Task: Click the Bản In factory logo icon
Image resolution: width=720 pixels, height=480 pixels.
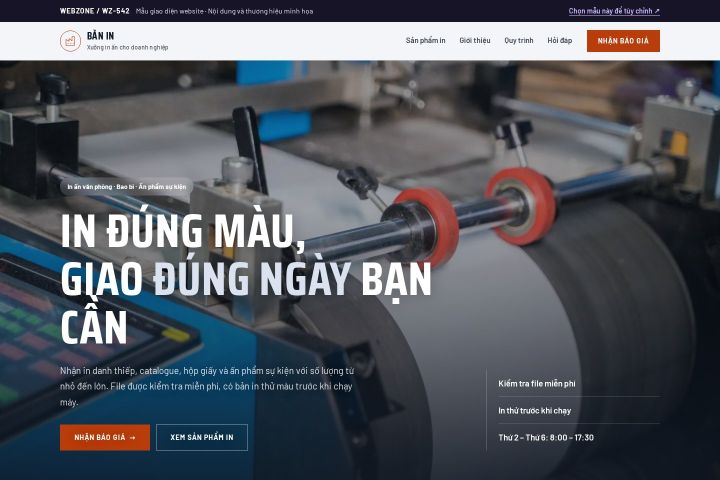Action: coord(70,41)
